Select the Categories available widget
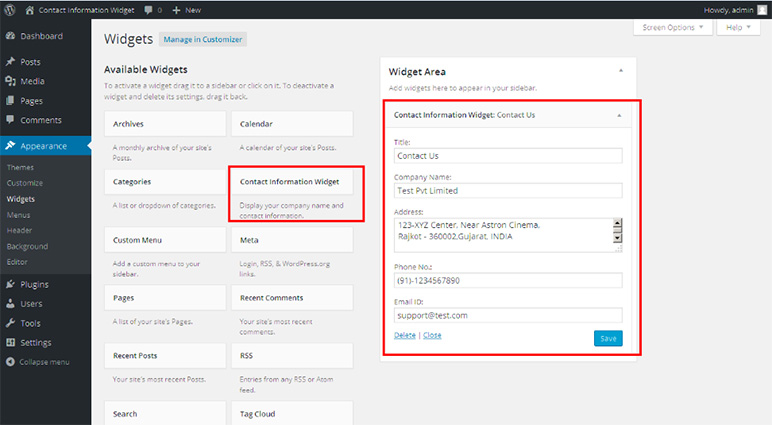 (165, 182)
